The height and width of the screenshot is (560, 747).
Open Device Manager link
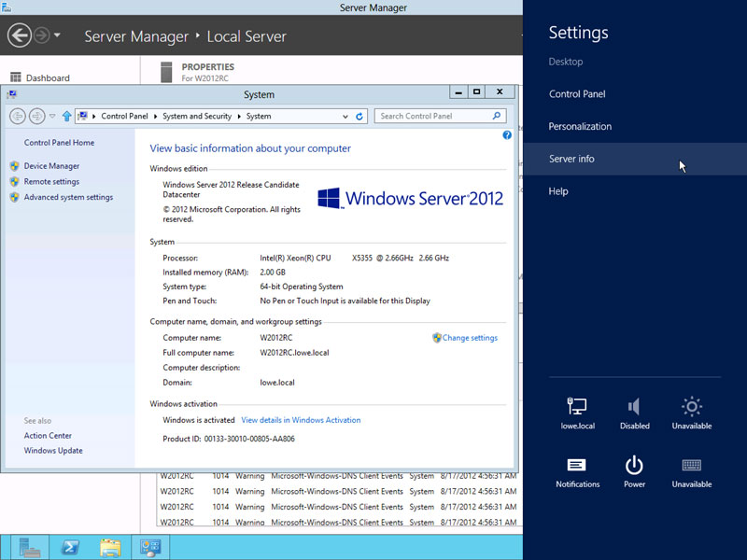pyautogui.click(x=51, y=166)
